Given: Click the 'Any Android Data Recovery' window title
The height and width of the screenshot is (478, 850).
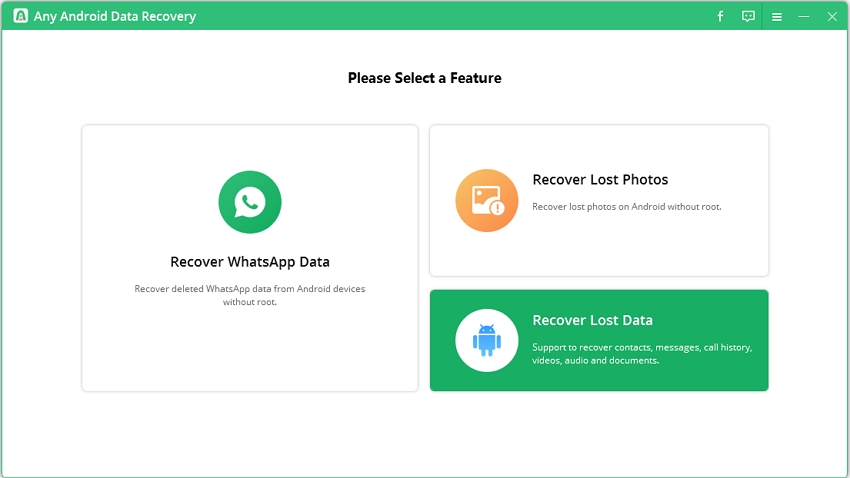Looking at the screenshot, I should [x=115, y=16].
